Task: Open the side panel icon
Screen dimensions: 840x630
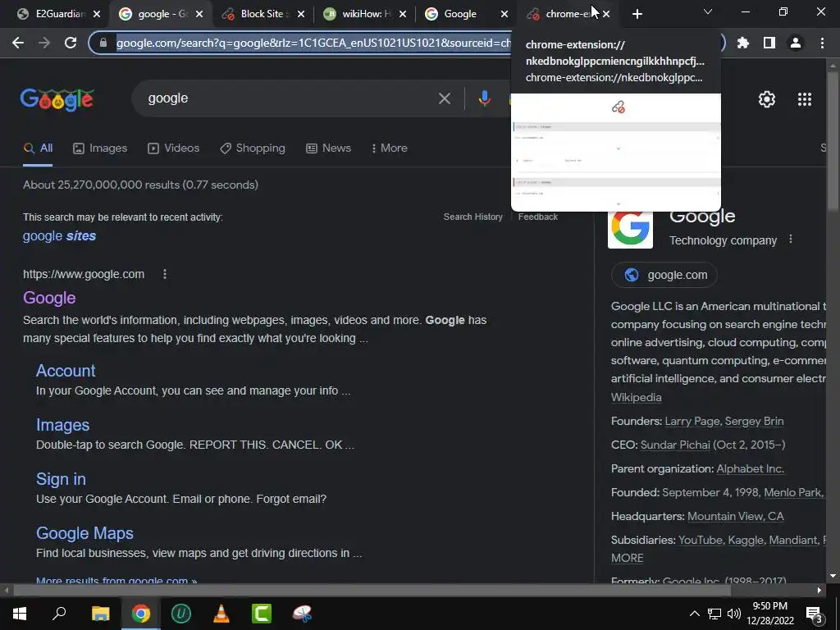Action: [x=769, y=43]
